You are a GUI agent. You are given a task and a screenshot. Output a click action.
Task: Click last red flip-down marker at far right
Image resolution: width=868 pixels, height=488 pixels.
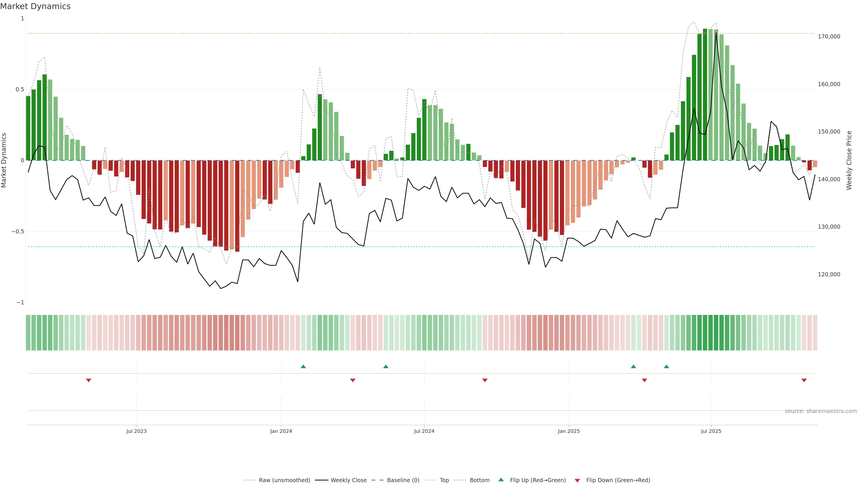pyautogui.click(x=804, y=380)
